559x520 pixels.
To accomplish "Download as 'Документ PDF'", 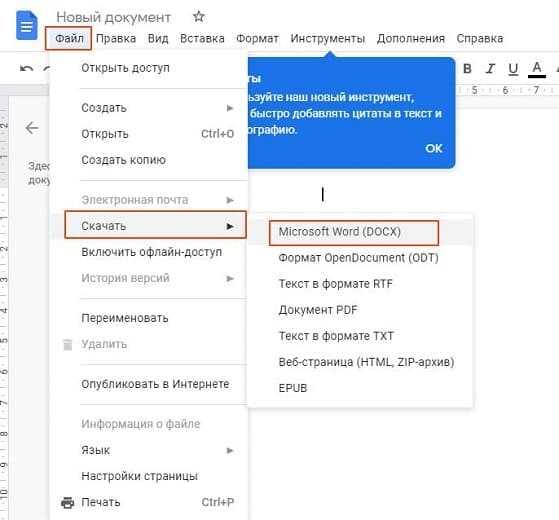I will (360, 310).
